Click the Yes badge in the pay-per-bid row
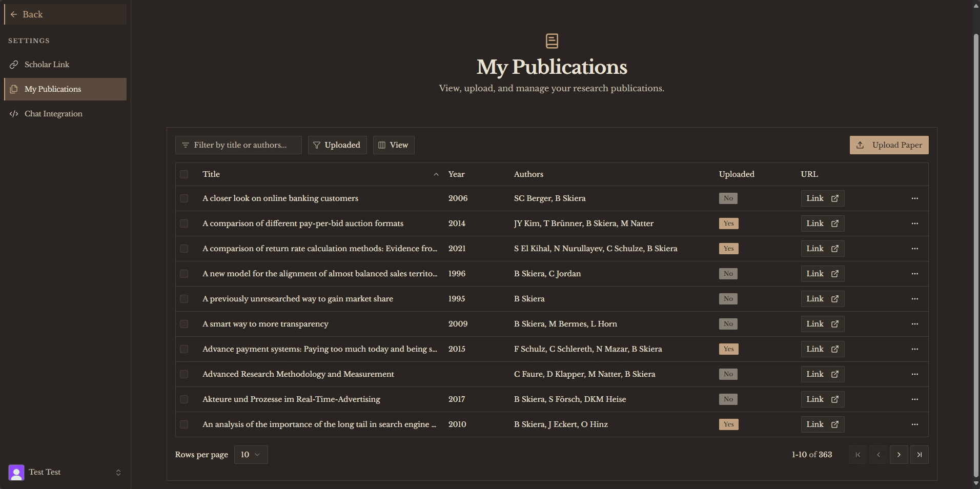The width and height of the screenshot is (980, 489). pyautogui.click(x=728, y=223)
